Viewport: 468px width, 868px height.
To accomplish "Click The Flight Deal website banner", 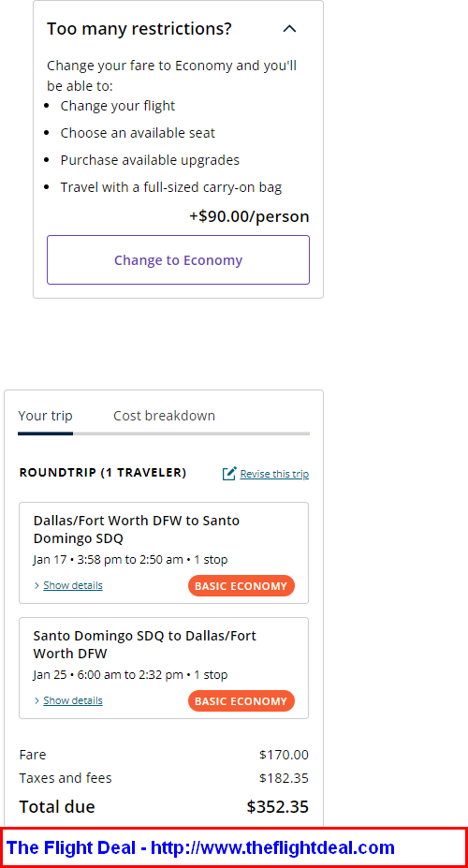I will click(x=234, y=847).
